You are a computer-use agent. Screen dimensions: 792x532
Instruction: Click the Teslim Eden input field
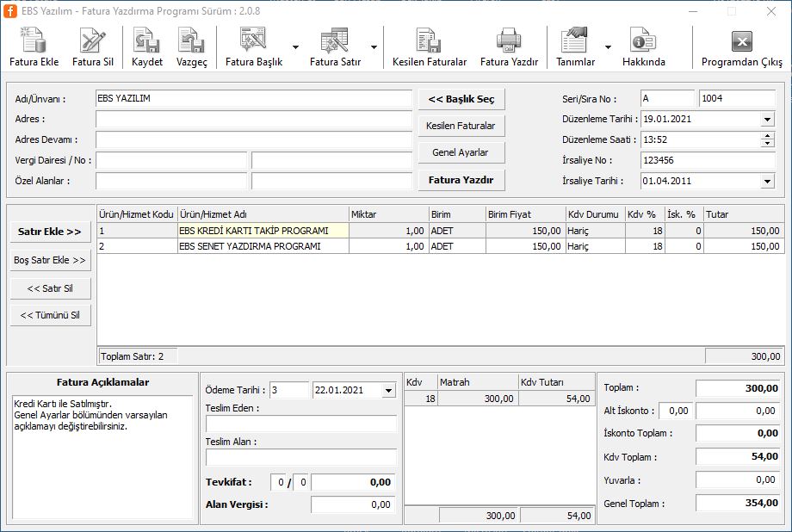[301, 424]
